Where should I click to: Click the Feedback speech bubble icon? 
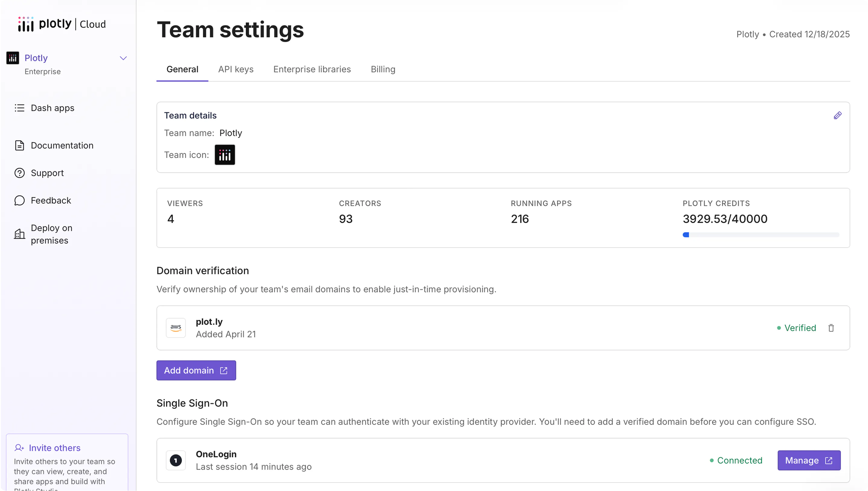[20, 201]
